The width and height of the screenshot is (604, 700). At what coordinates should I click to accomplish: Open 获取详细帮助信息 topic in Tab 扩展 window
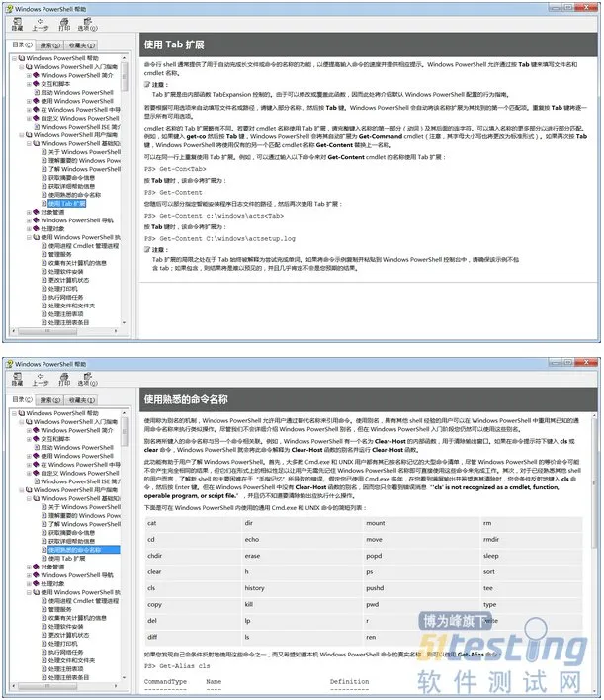71,187
